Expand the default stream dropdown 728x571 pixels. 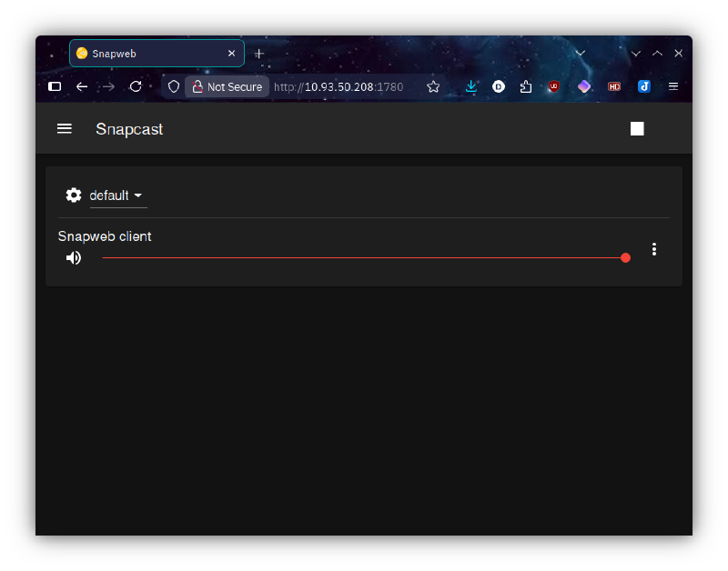(x=118, y=195)
